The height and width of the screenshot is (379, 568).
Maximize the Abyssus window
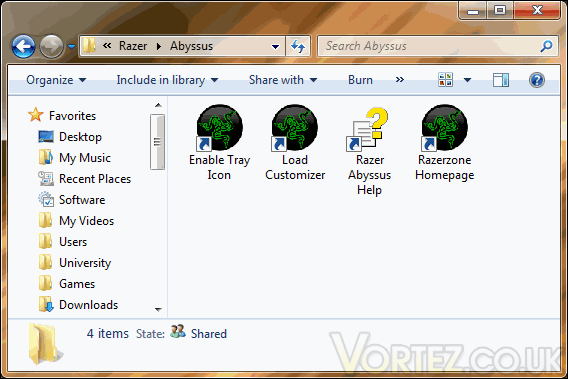click(x=500, y=11)
